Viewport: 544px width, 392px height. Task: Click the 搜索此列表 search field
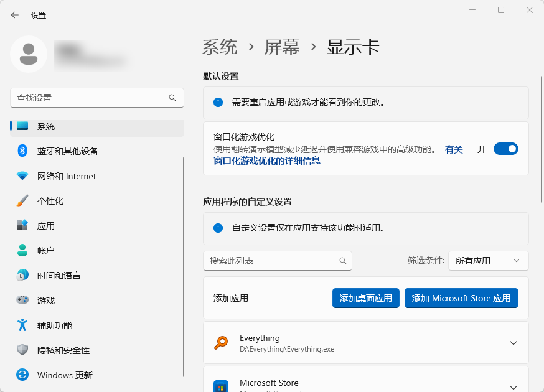[278, 261]
